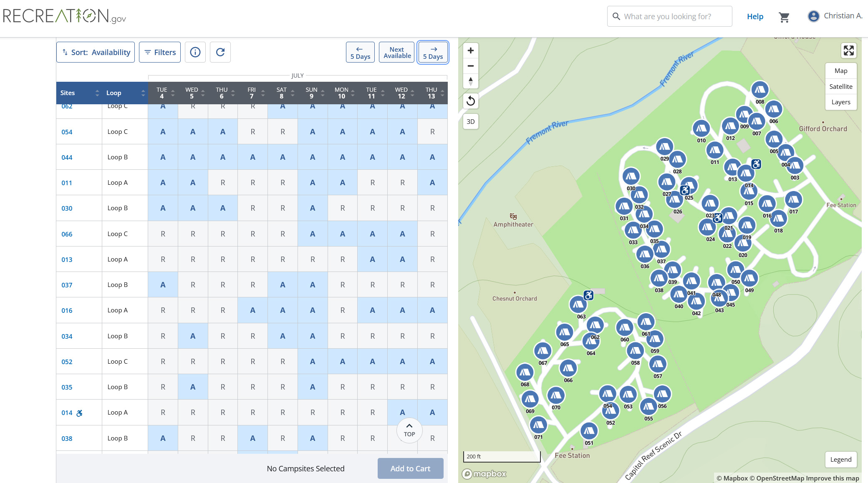Refresh the campsite availability grid
Screen dimensions: 868x483
coord(220,52)
